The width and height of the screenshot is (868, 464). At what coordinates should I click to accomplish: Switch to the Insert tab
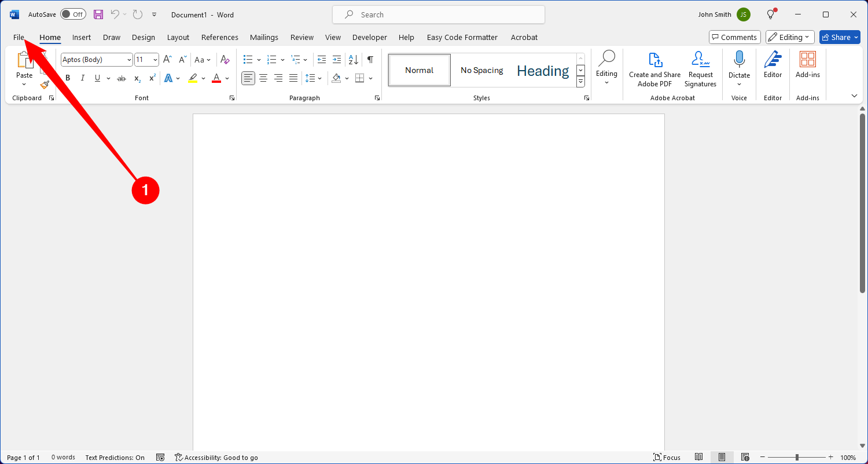tap(81, 37)
